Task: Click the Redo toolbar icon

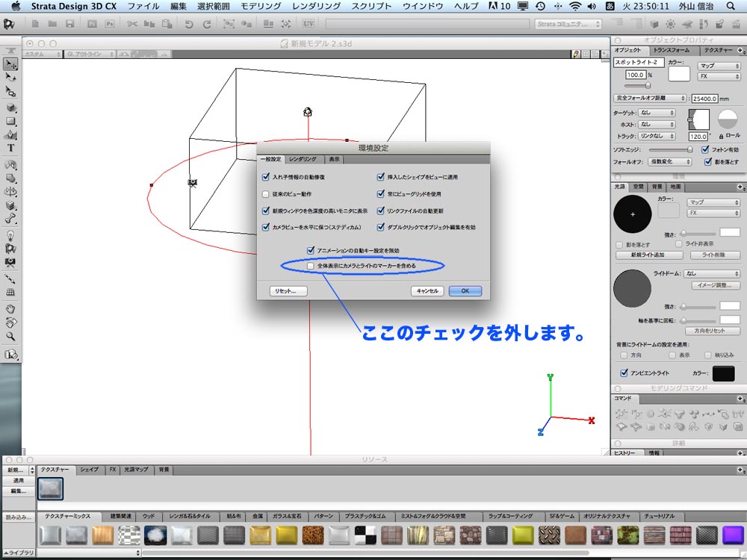Action: point(207,24)
